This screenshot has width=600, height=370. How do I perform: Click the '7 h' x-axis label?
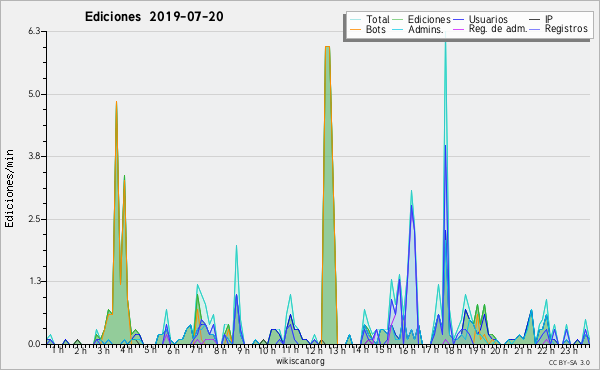coord(196,350)
